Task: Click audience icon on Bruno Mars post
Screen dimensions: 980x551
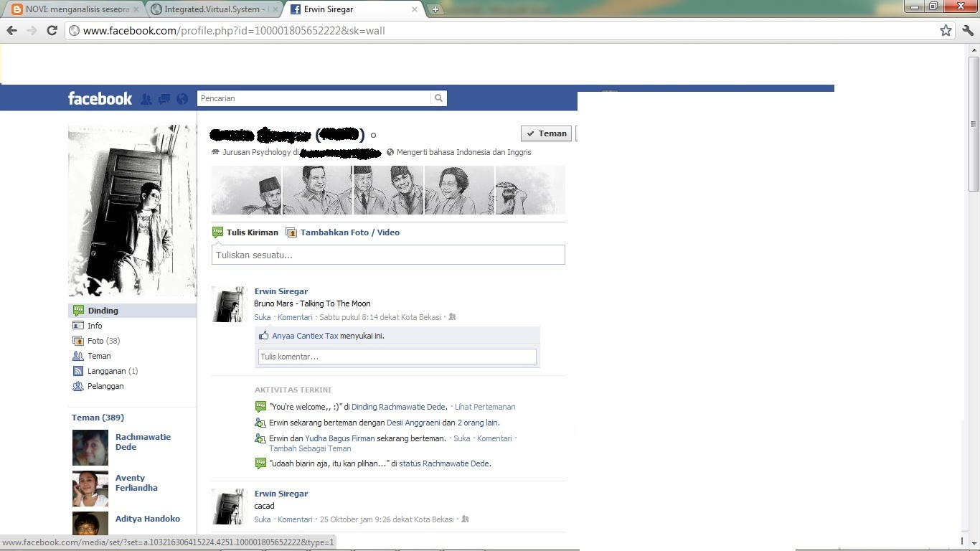Action: coord(452,316)
